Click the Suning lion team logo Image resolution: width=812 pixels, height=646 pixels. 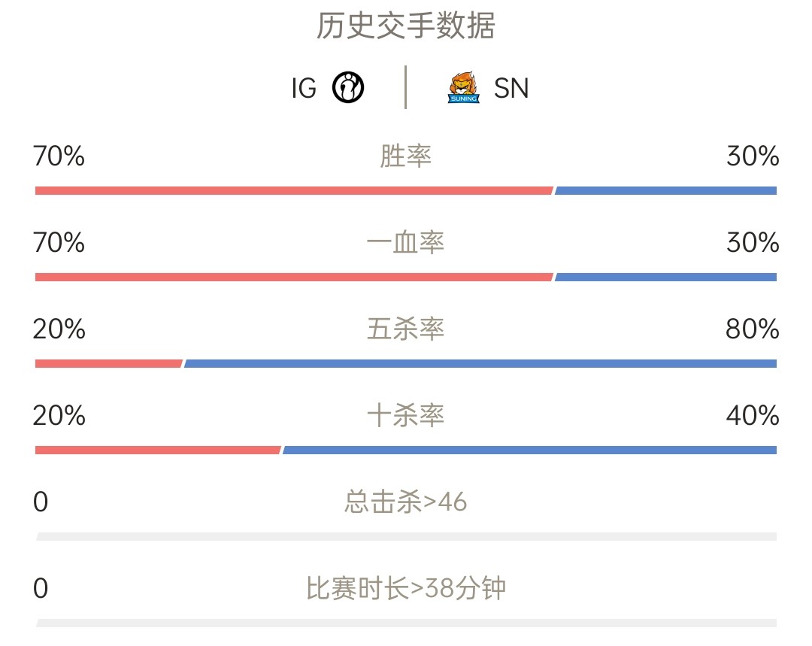pyautogui.click(x=463, y=87)
